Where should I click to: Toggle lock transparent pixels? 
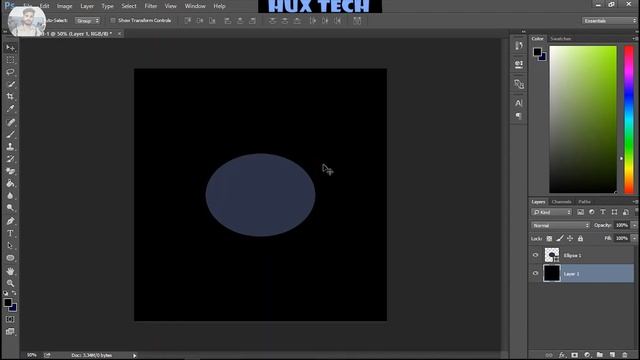[x=549, y=238]
